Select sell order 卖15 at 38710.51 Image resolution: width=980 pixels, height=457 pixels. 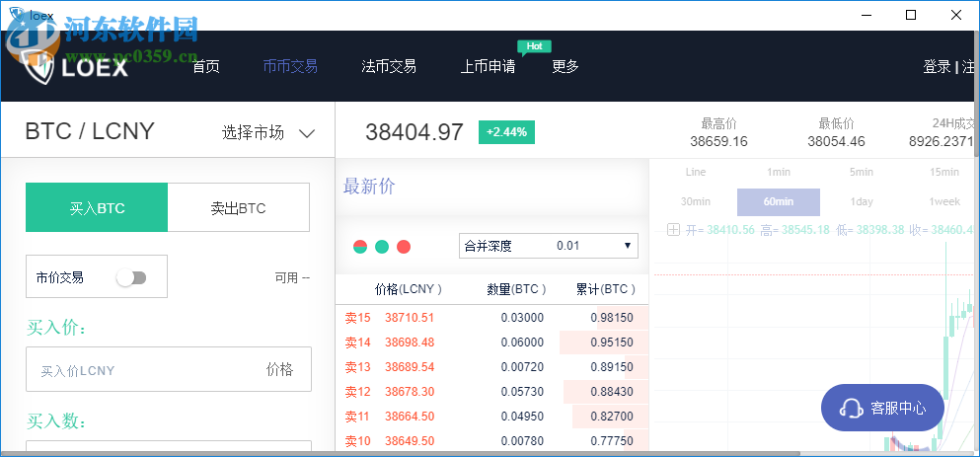pos(491,318)
